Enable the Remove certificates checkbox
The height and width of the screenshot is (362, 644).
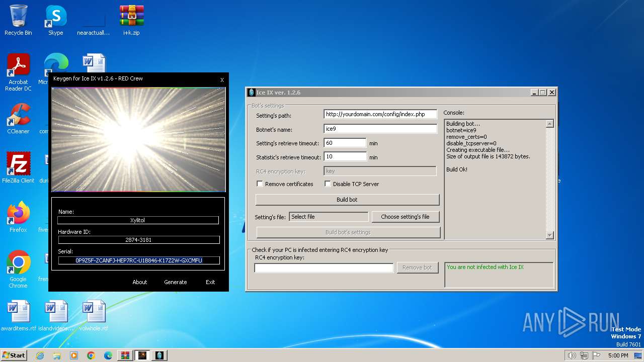[260, 184]
